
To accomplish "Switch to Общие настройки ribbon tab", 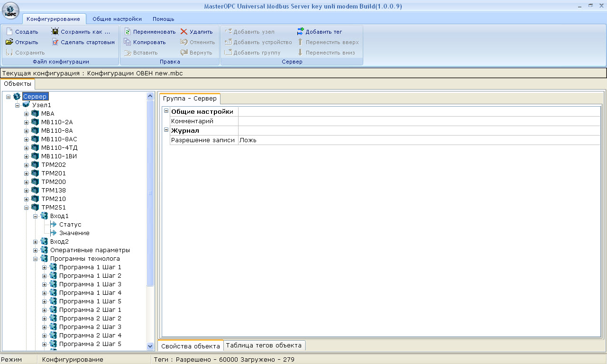I will (x=117, y=19).
